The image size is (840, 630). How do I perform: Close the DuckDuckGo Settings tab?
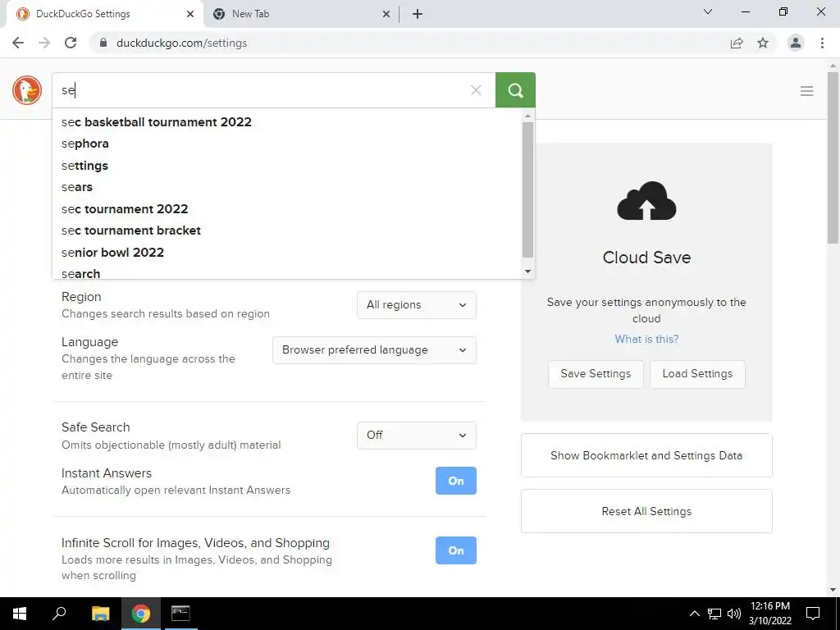click(x=190, y=14)
